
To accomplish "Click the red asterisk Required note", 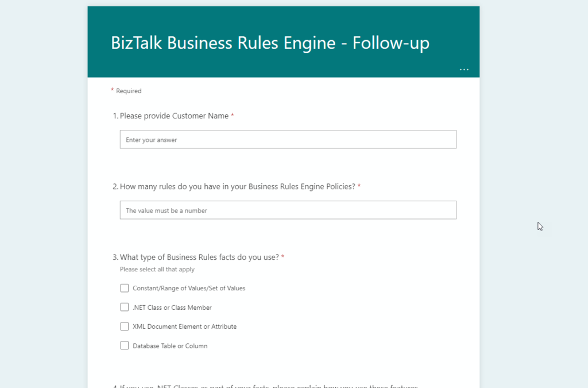I will tap(126, 91).
